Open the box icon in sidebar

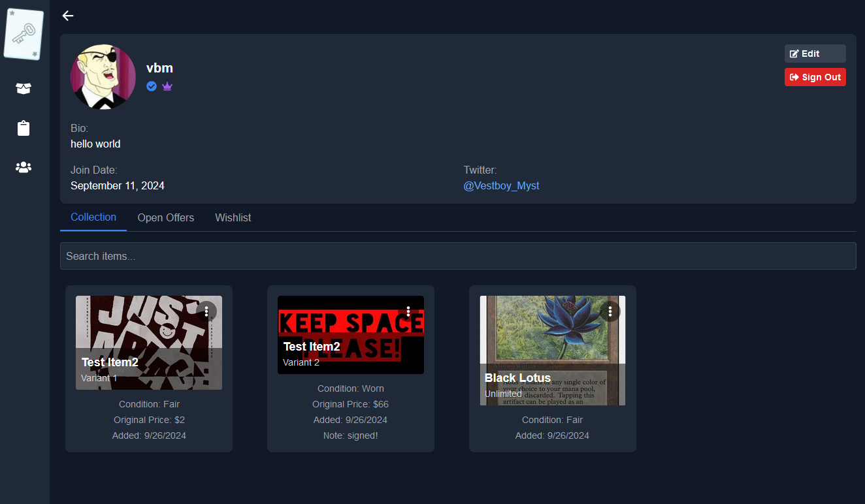coord(24,88)
